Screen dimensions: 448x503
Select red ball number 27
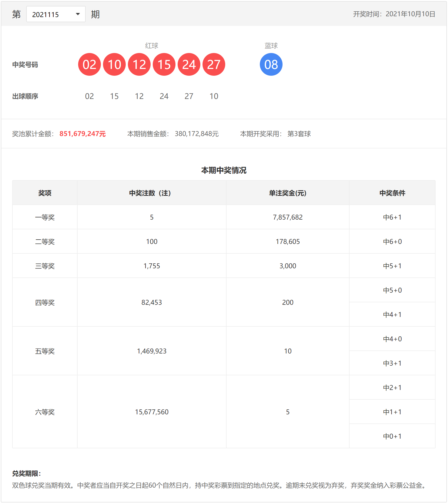(x=214, y=65)
